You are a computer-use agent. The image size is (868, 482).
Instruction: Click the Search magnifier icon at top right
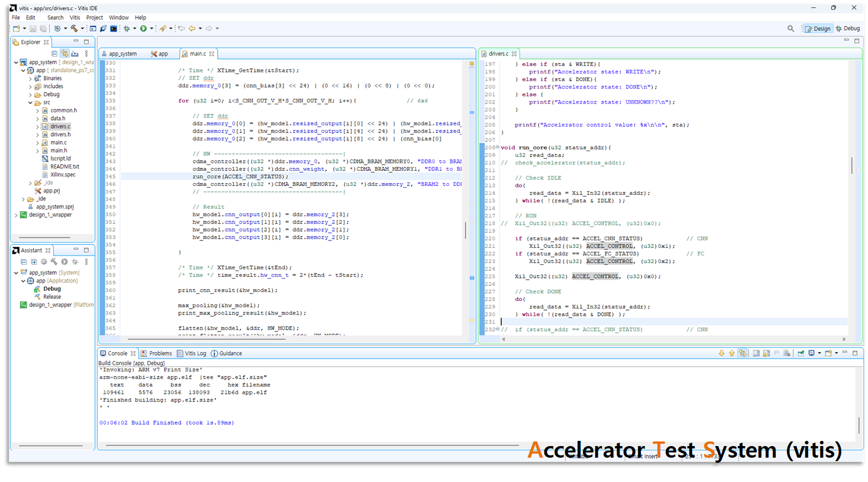pyautogui.click(x=791, y=28)
